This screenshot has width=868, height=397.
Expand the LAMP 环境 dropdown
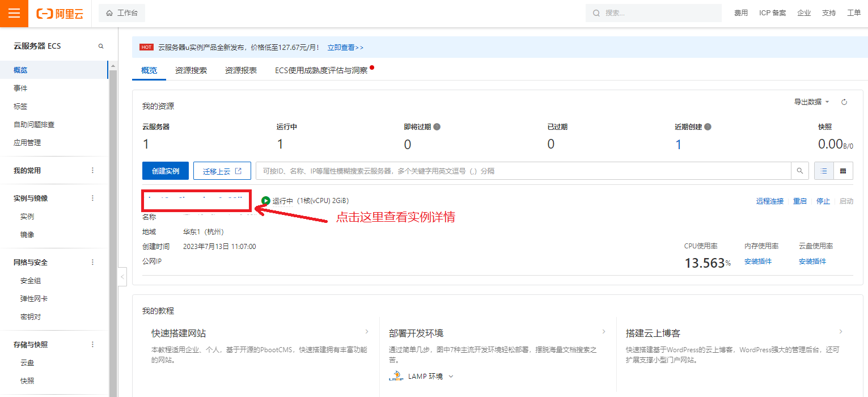pos(431,376)
